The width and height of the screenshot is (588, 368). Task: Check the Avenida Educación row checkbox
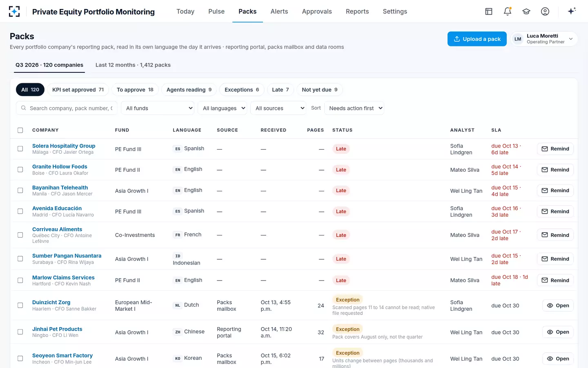(x=20, y=211)
